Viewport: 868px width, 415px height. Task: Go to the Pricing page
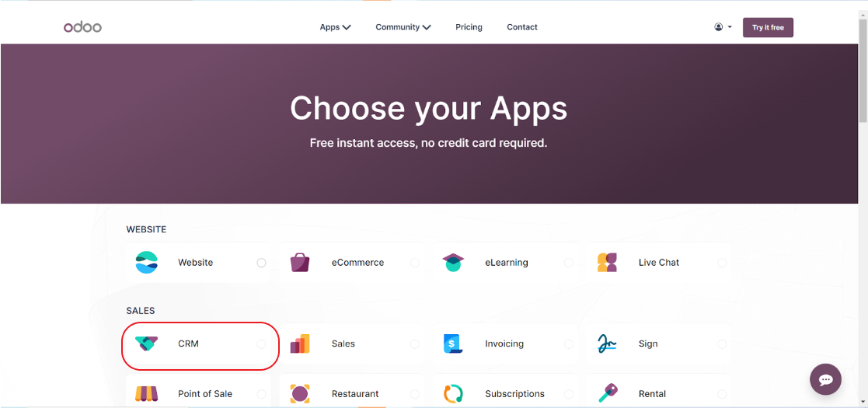click(x=469, y=27)
